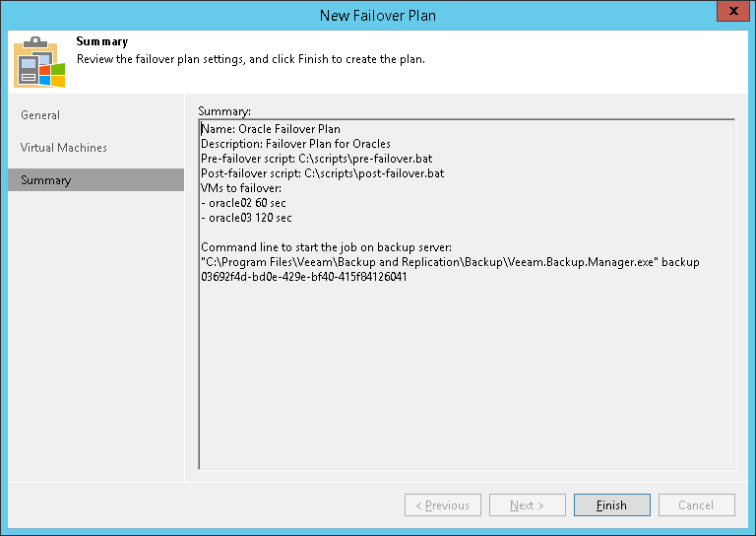Click the Description line in summary
The image size is (756, 536).
click(x=295, y=144)
